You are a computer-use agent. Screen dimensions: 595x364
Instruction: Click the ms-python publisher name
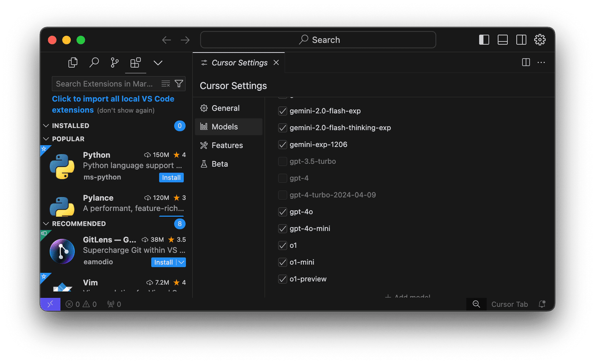click(x=102, y=177)
